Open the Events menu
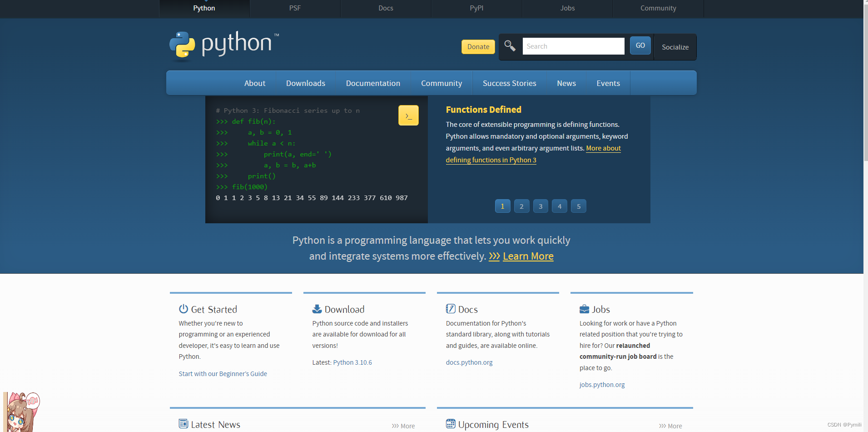Viewport: 868px width, 432px height. [x=608, y=83]
